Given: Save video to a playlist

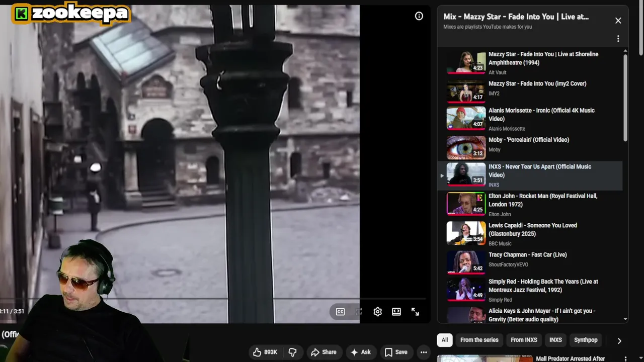Looking at the screenshot, I should [395, 352].
